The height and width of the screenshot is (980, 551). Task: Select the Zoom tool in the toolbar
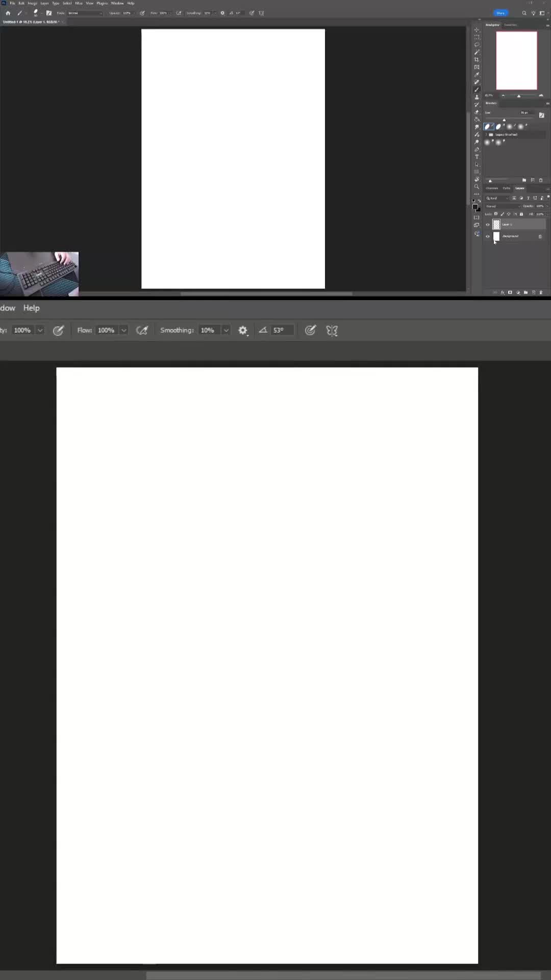tap(477, 187)
